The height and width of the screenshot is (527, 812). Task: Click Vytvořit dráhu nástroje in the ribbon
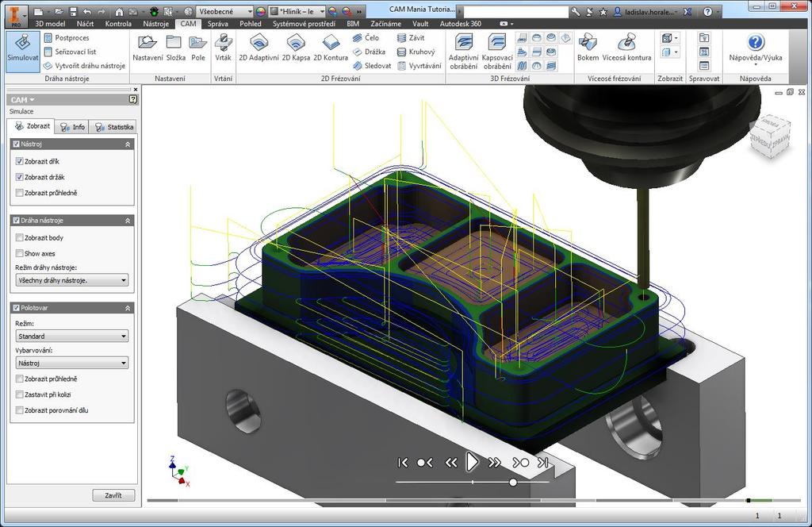point(84,66)
